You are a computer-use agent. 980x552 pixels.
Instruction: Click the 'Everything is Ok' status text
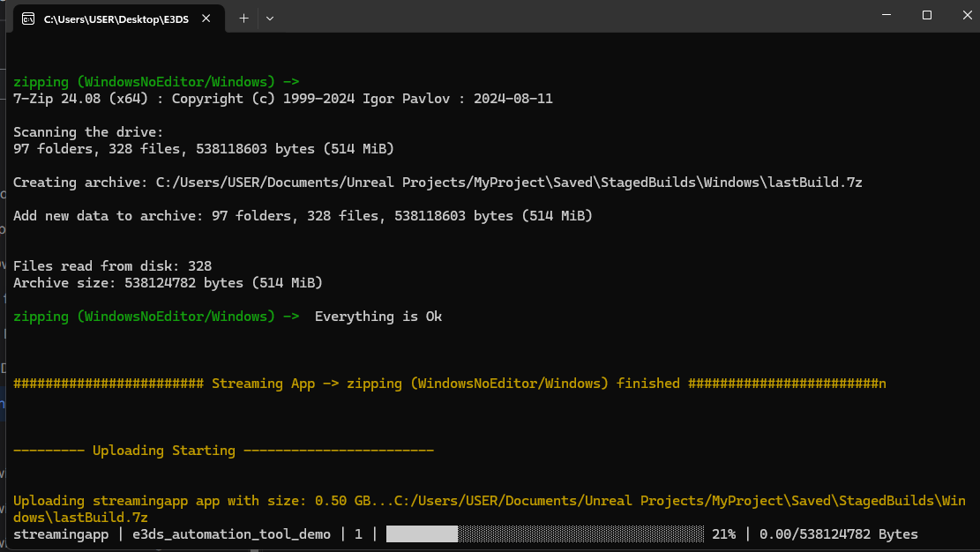click(378, 316)
